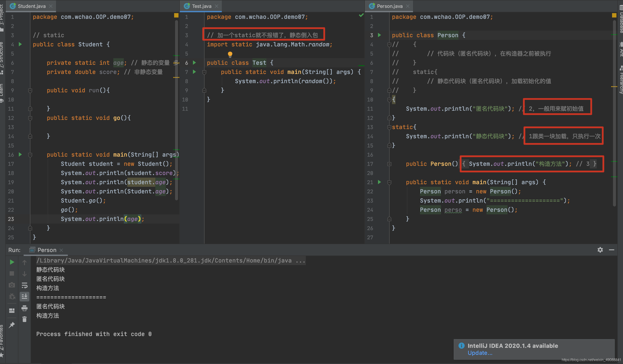Collapse commented block fold on Person line 4
The width and height of the screenshot is (623, 364).
tap(389, 44)
